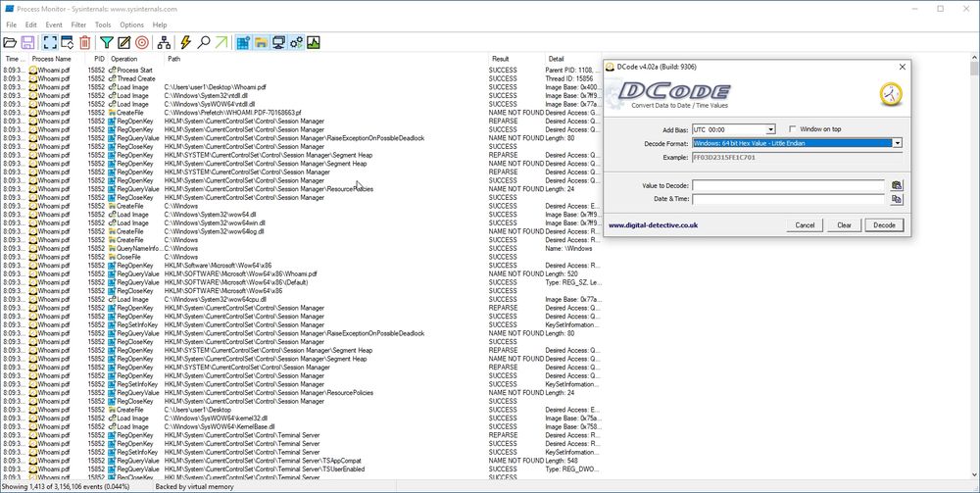Click the Date & Time field in DCode

tap(788, 199)
